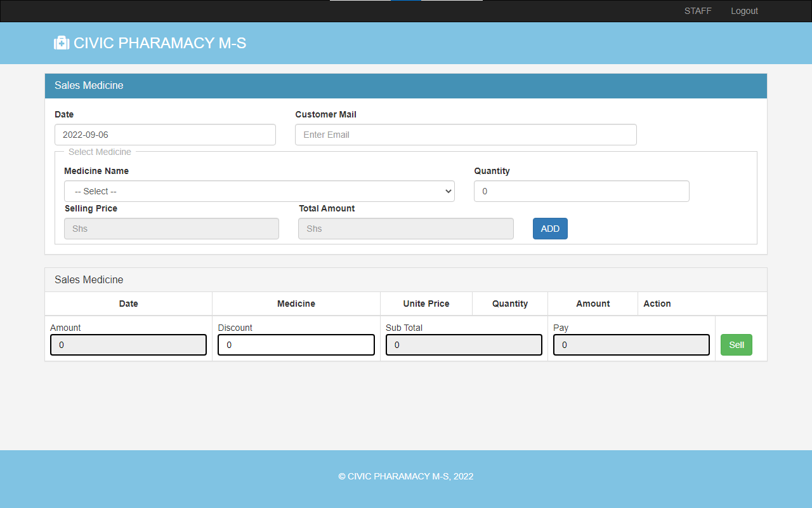Click the Pay input field
The height and width of the screenshot is (508, 812).
631,345
